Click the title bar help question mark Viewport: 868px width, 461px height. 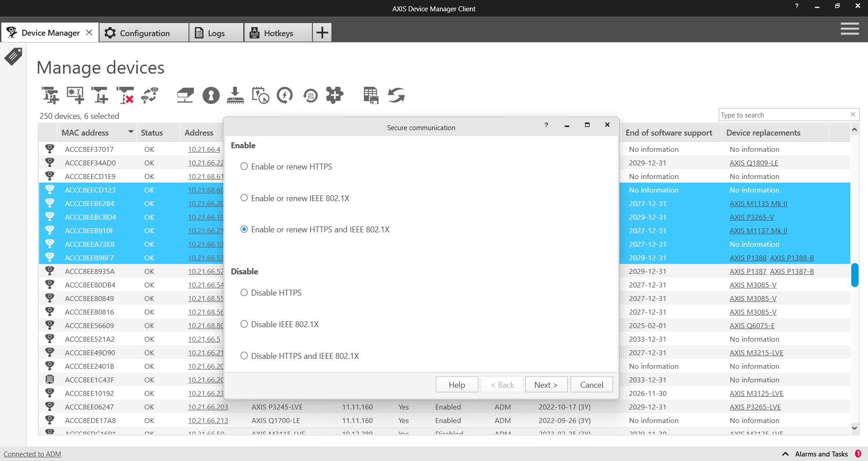pos(797,6)
